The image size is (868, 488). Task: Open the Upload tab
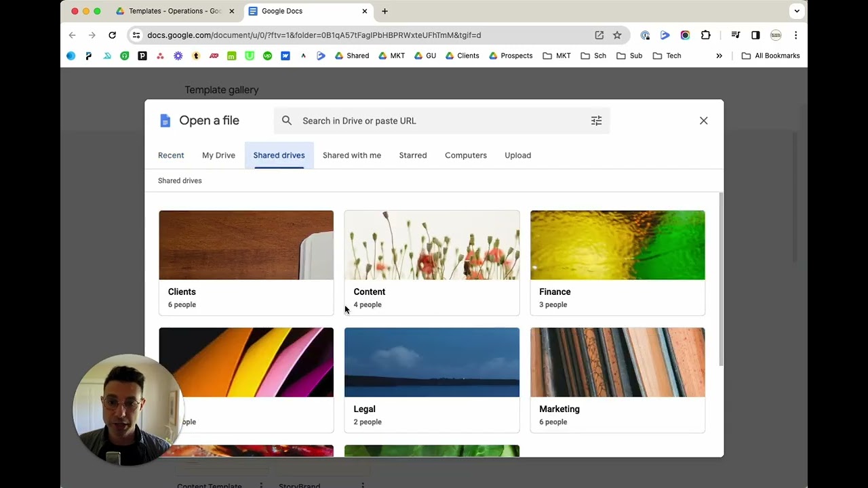click(x=517, y=155)
